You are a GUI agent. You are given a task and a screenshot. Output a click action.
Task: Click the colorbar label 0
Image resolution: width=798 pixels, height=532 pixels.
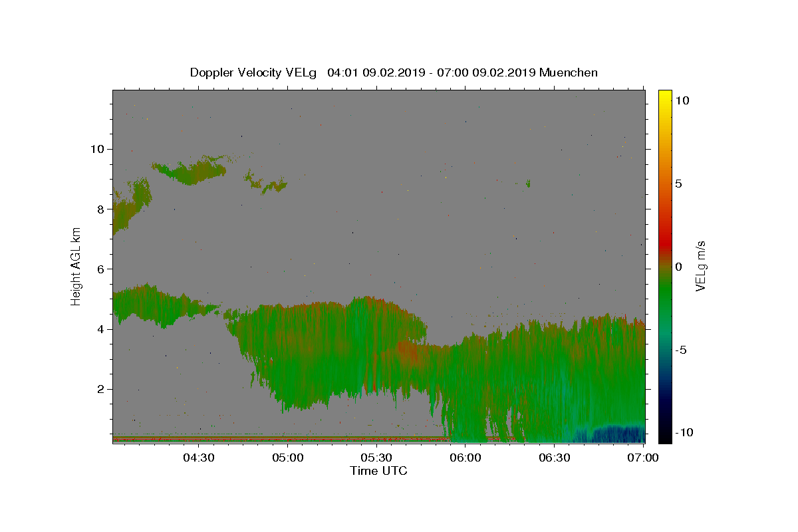(x=678, y=267)
